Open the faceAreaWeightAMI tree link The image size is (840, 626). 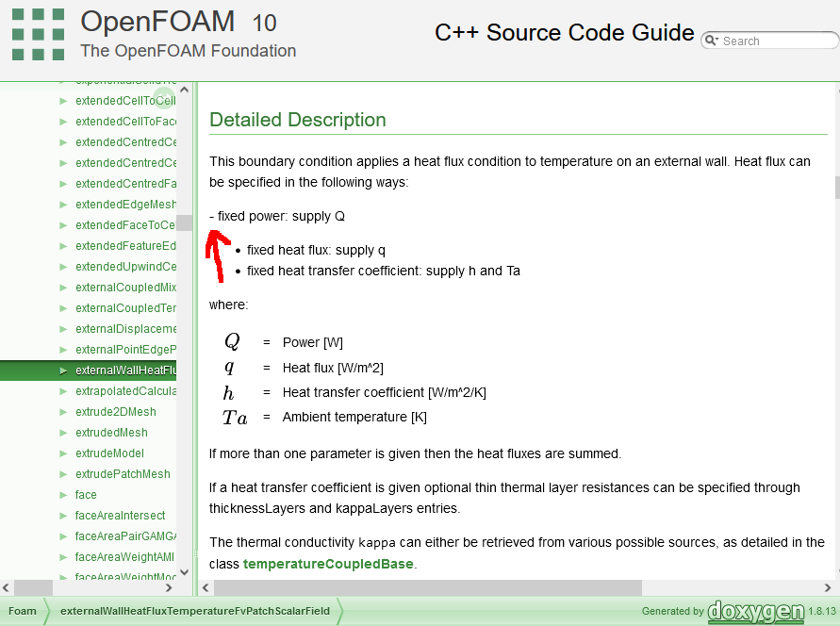(124, 557)
